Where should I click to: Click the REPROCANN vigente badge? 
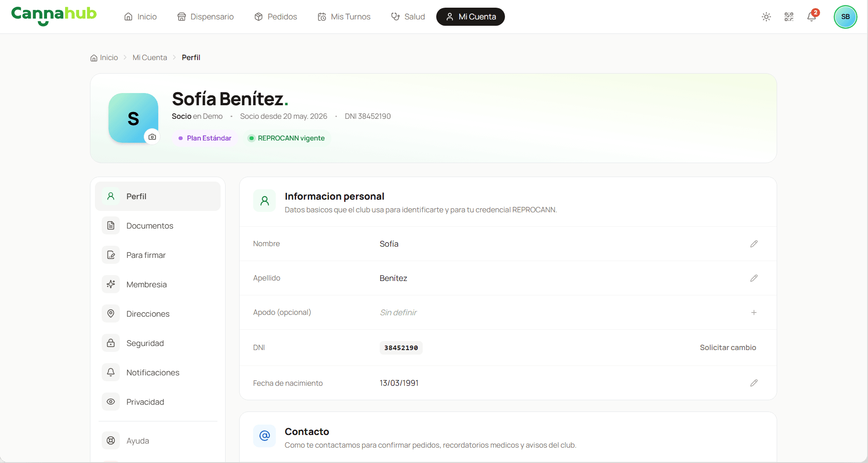(287, 138)
